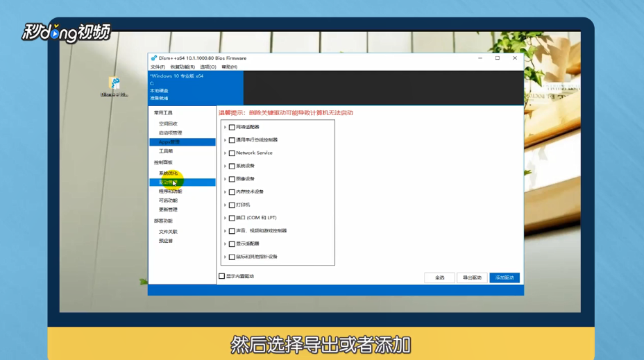Expand the 通用串行总线控制器 node arrow
The width and height of the screenshot is (644, 360).
[225, 140]
